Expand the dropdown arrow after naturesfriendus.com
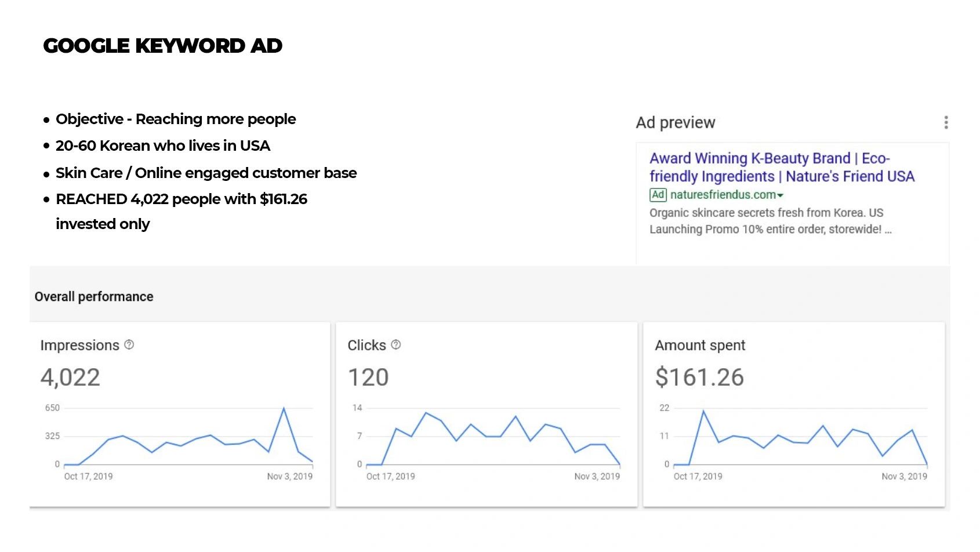 coord(781,195)
